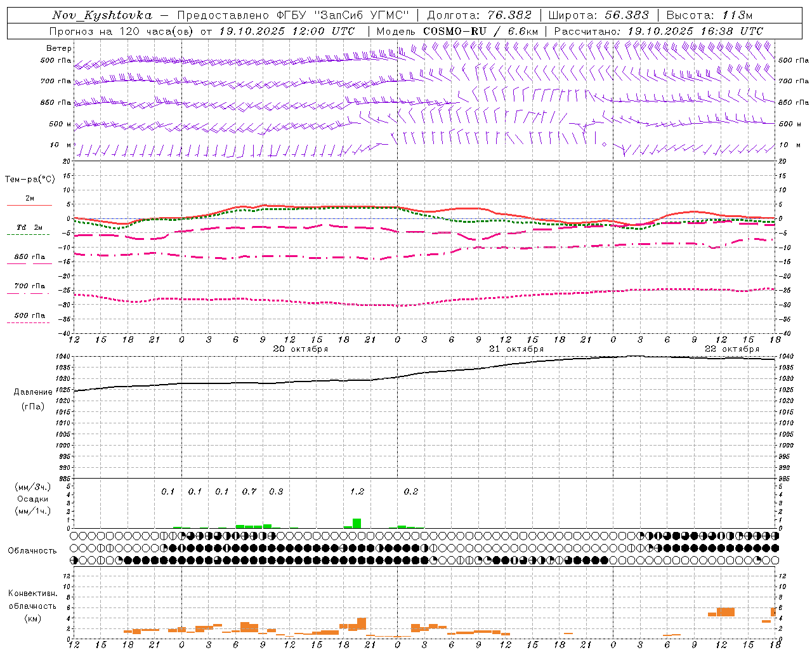Click the Конвективн. облачность panel label
This screenshot has width=812, height=650.
point(32,600)
